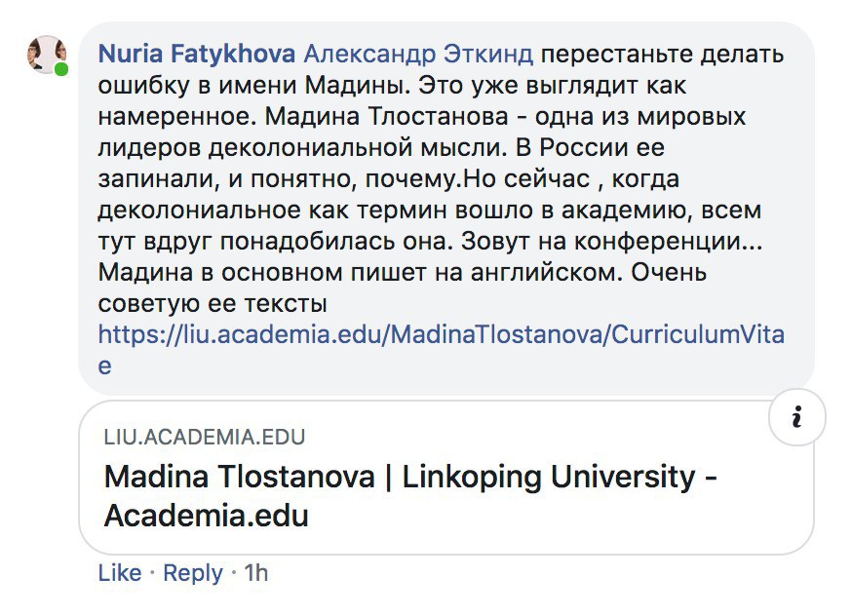852x616 pixels.
Task: Open Nuria Fatykhova's profile avatar
Action: pos(47,55)
